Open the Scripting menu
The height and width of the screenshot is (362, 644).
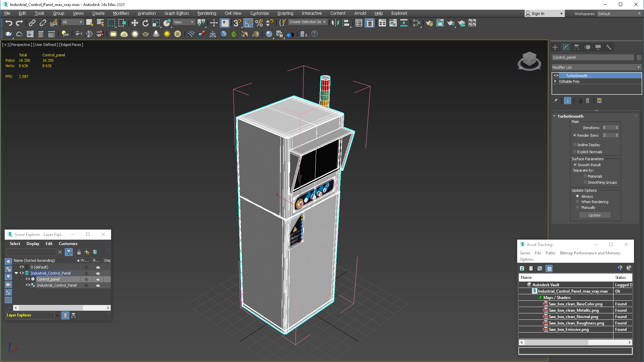[x=285, y=13]
